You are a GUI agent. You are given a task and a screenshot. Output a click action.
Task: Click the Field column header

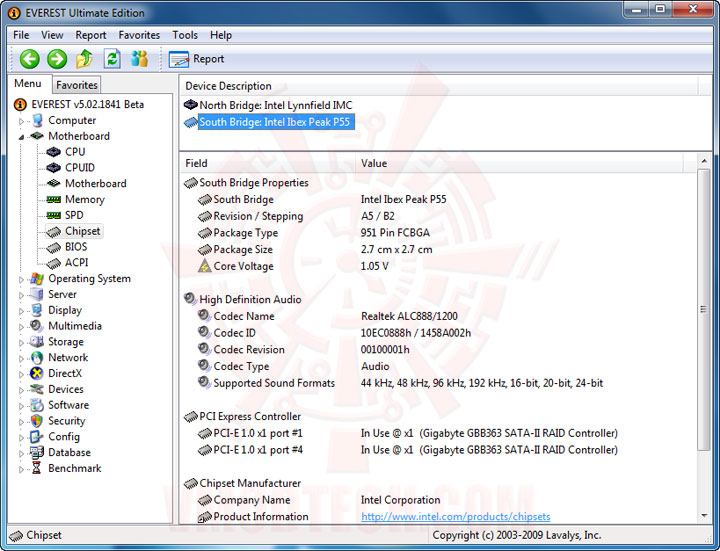click(267, 163)
